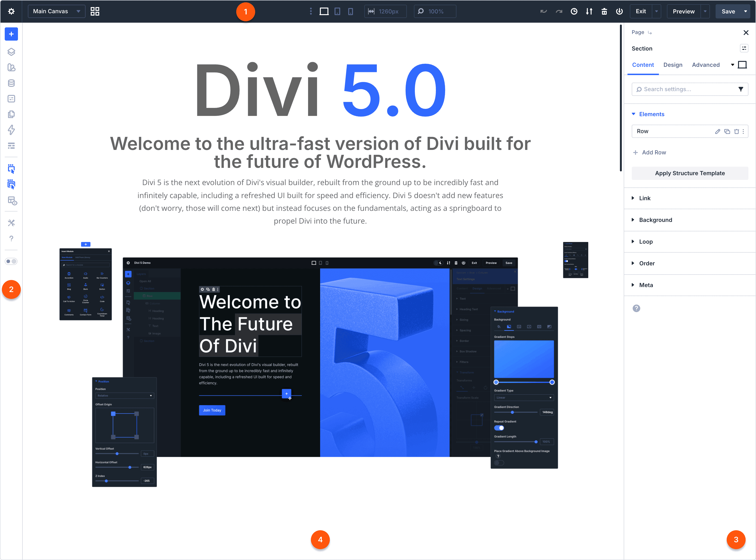Viewport: 756px width, 560px height.
Task: Toggle the light/dark mode switch
Action: tap(11, 261)
